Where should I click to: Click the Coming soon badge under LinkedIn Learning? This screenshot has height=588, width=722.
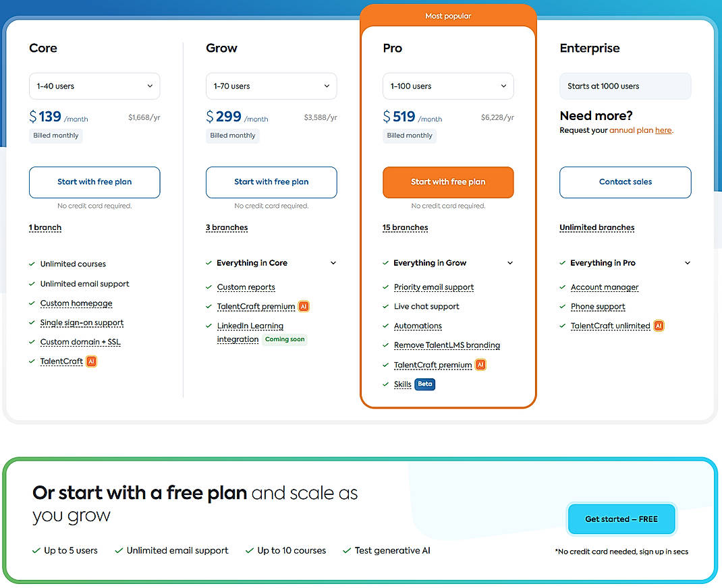coord(285,339)
